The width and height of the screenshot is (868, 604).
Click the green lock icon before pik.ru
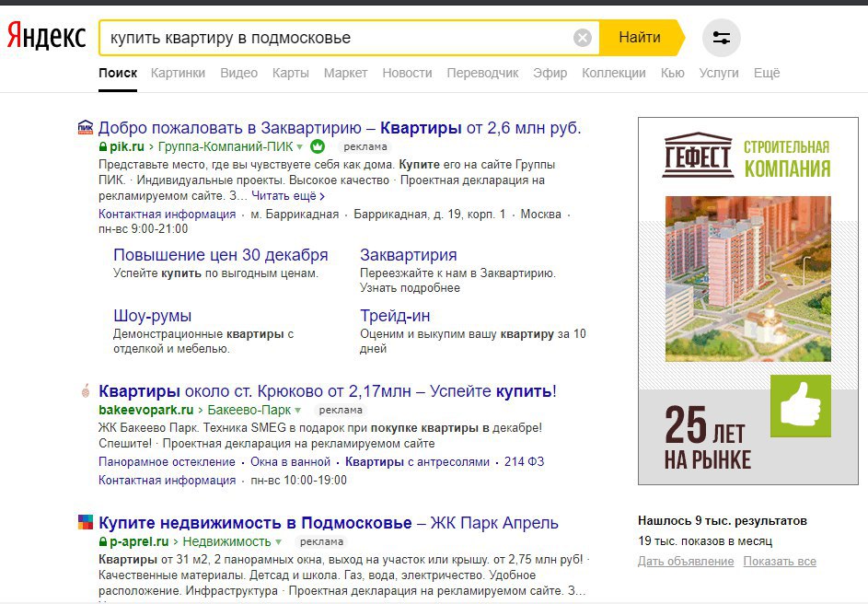click(x=103, y=146)
